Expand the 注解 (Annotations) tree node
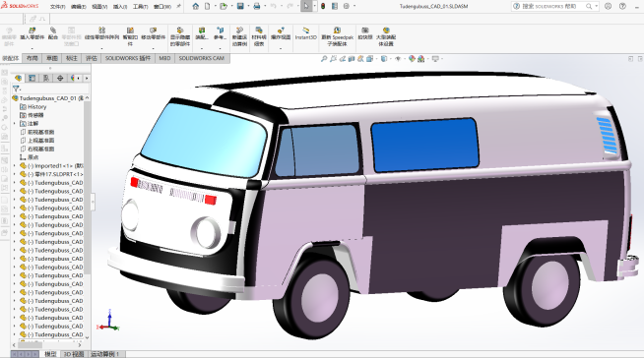The width and height of the screenshot is (644, 358). click(15, 124)
